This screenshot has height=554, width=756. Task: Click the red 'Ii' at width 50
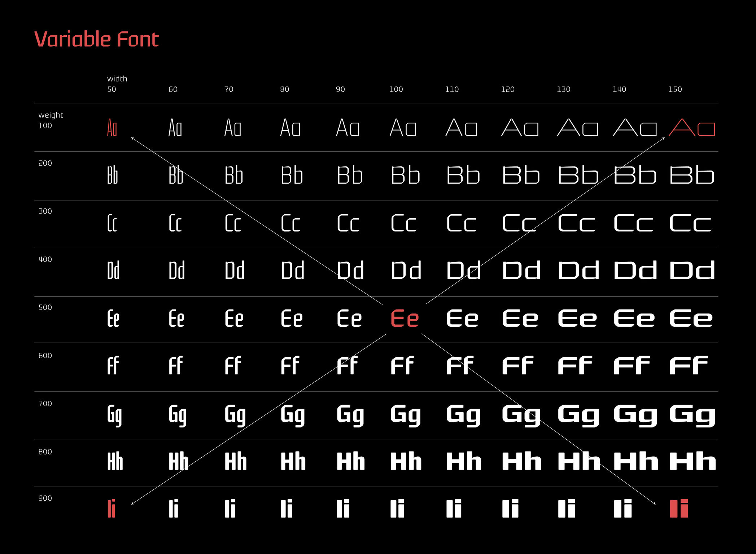tap(112, 509)
